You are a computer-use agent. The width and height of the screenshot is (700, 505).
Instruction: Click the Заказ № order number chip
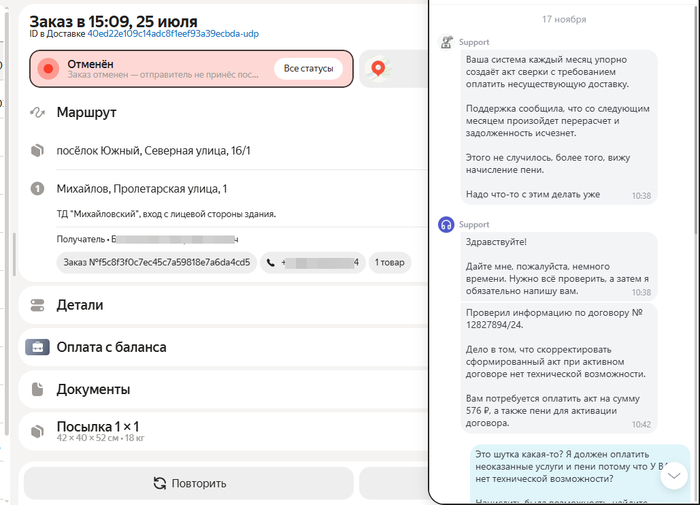tap(157, 263)
